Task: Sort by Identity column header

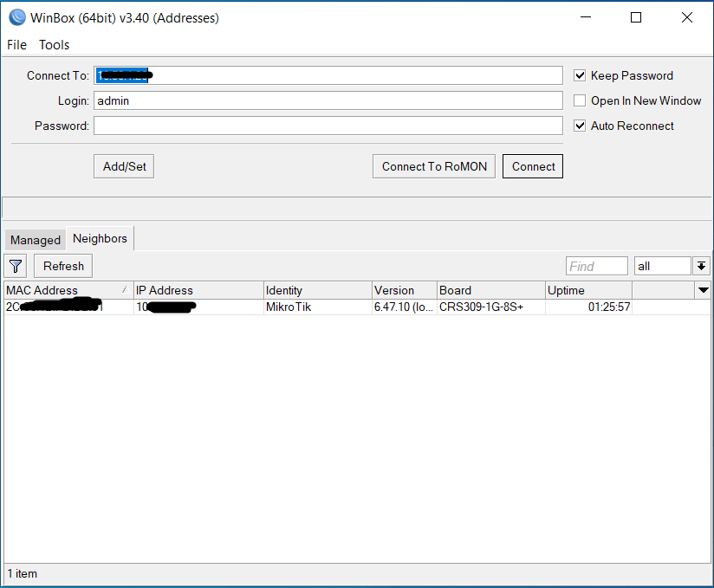Action: point(318,290)
